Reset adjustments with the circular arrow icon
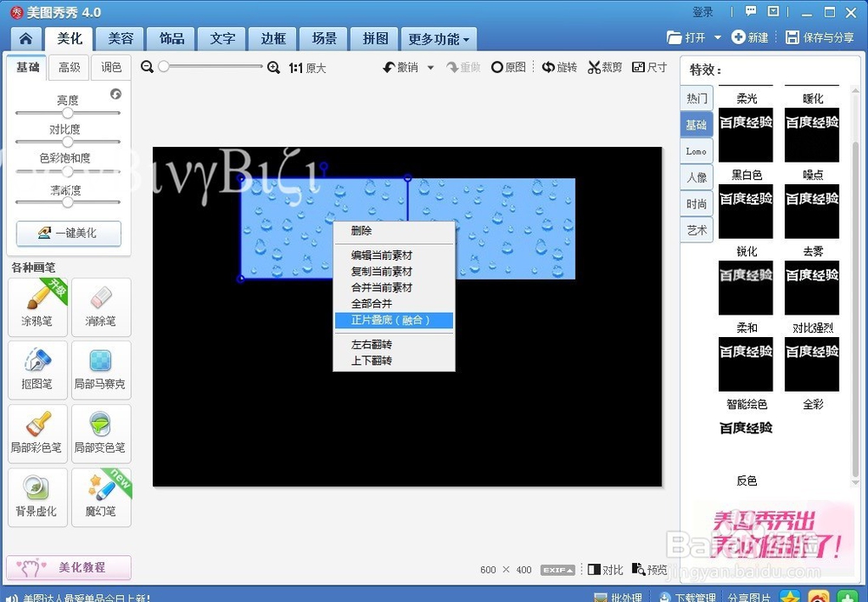The height and width of the screenshot is (602, 868). click(x=115, y=94)
